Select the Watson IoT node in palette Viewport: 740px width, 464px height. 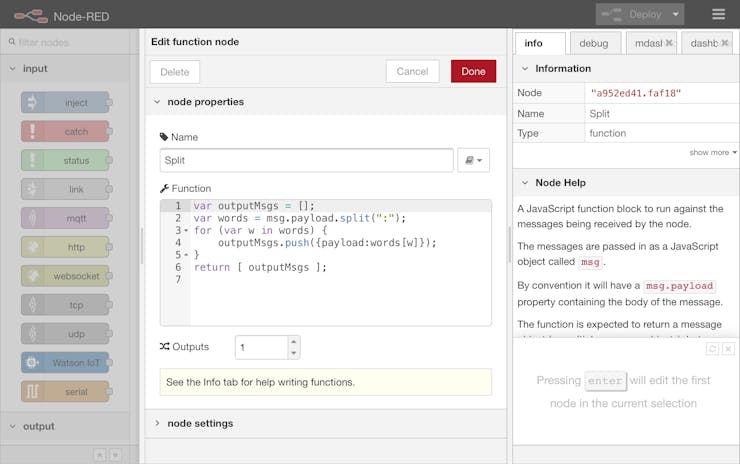[65, 363]
